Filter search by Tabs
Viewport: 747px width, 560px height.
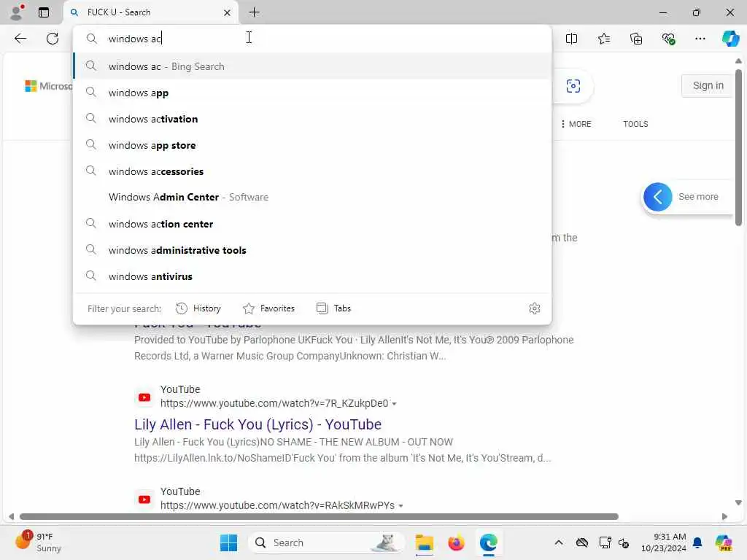tap(333, 308)
